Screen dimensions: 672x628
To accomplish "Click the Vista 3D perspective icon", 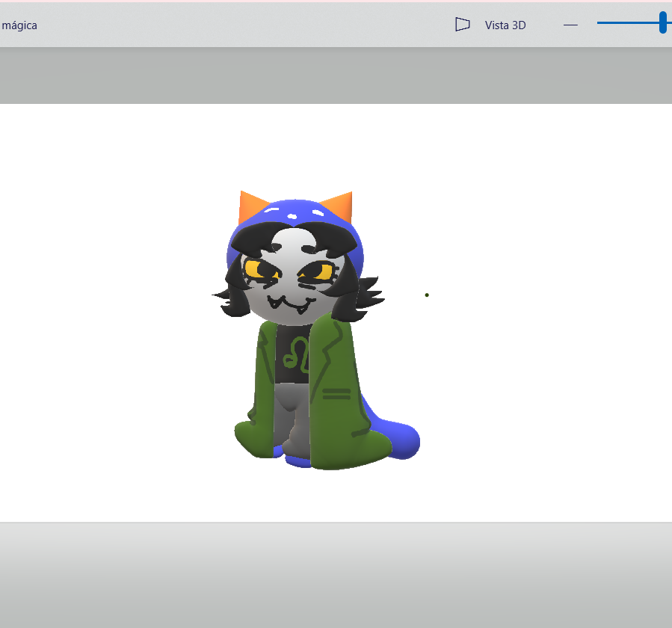I will click(x=463, y=24).
